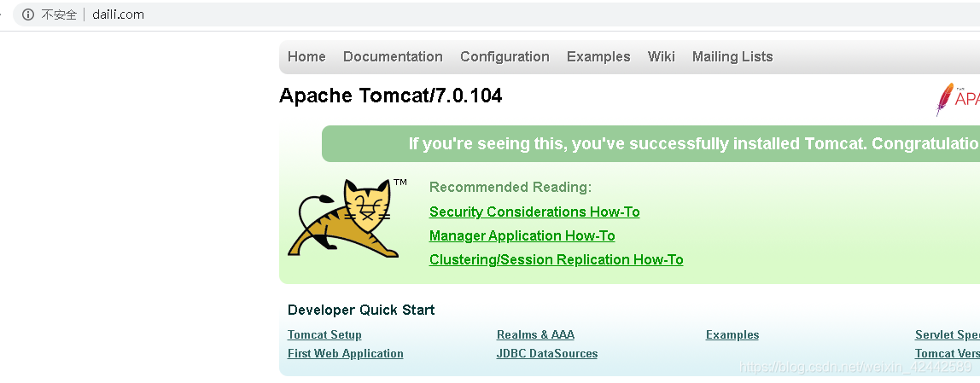Follow the First Web Application link

coord(345,354)
